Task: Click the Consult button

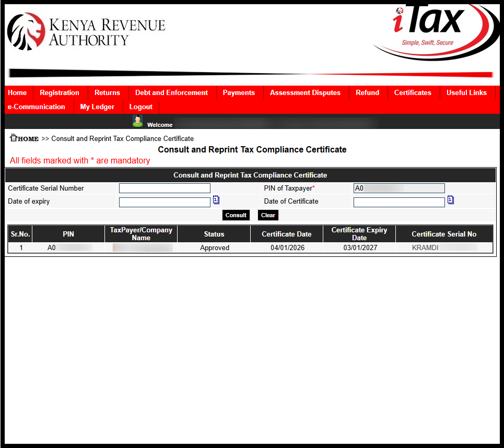Action: pos(236,215)
